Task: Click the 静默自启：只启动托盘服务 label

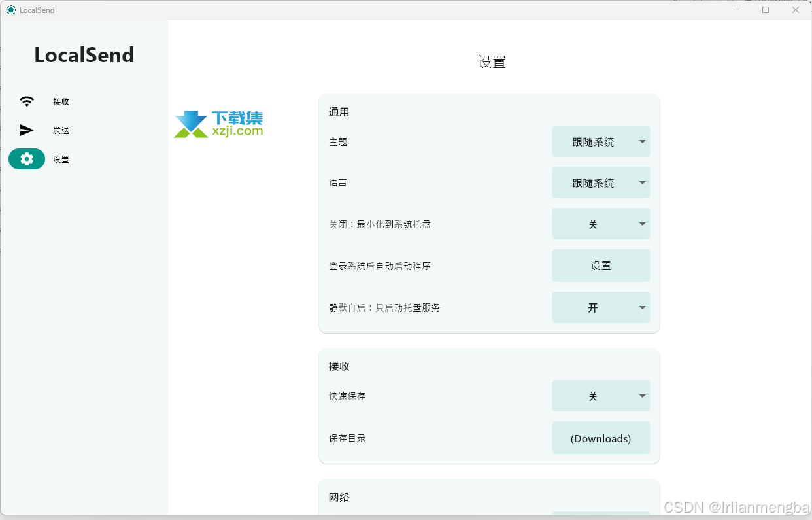Action: (384, 307)
